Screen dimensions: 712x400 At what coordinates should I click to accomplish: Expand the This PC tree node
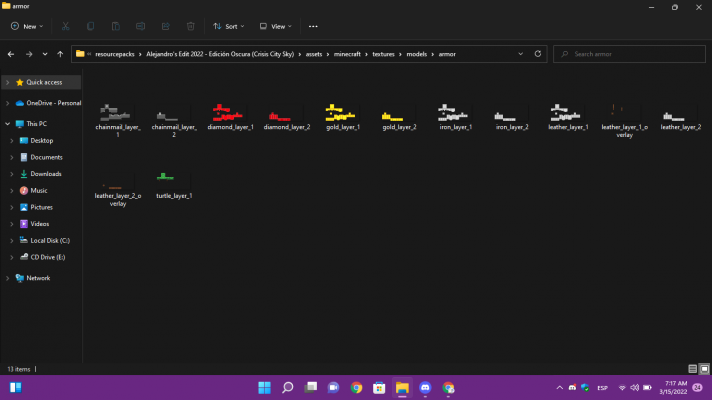pyautogui.click(x=8, y=124)
